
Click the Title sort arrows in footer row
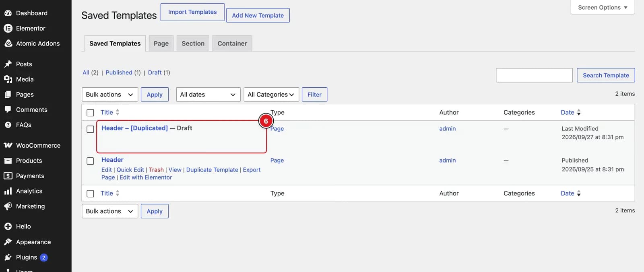(x=118, y=193)
